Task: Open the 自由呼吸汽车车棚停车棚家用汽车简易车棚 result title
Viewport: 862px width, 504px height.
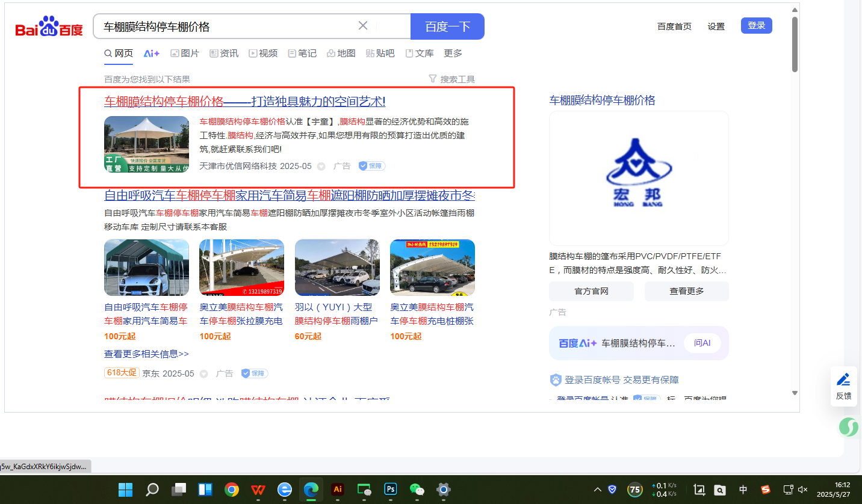Action: click(x=290, y=195)
